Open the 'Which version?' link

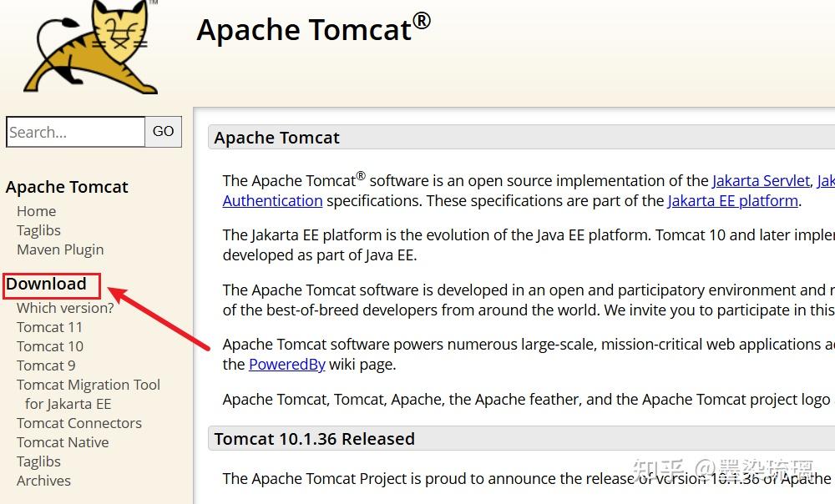(65, 308)
